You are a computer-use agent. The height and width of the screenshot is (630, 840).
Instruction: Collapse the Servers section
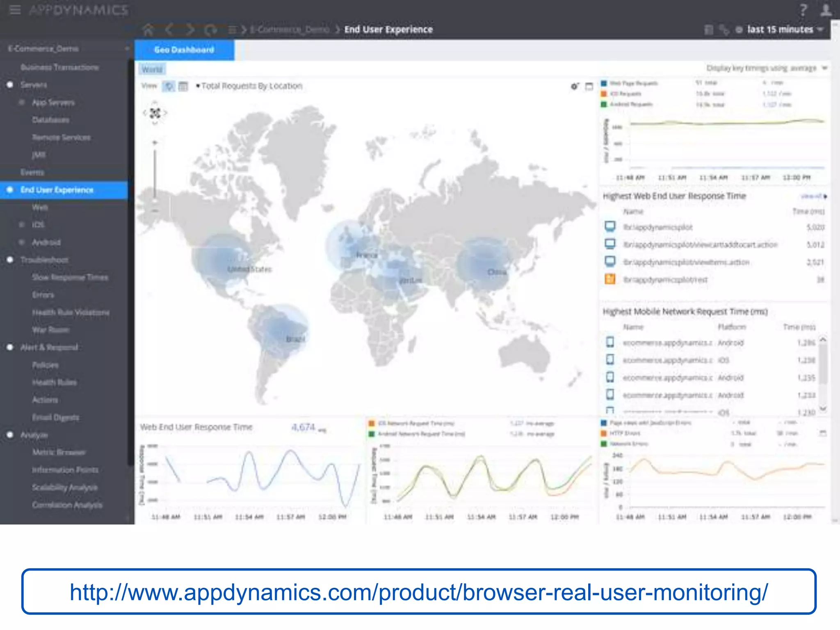(10, 85)
